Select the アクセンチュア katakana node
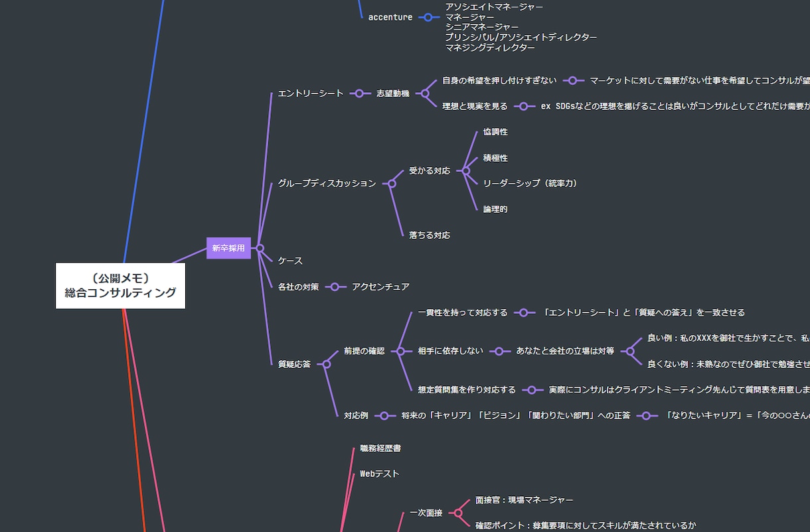 [380, 287]
